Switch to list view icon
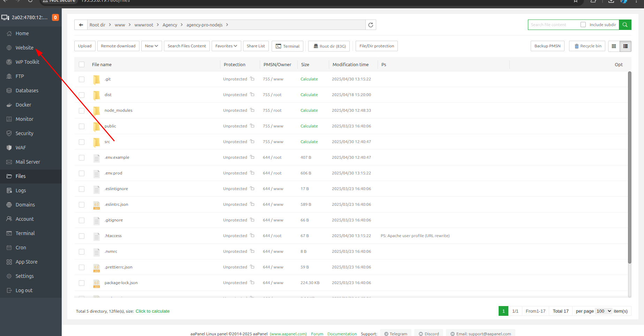644x336 pixels. coord(626,46)
